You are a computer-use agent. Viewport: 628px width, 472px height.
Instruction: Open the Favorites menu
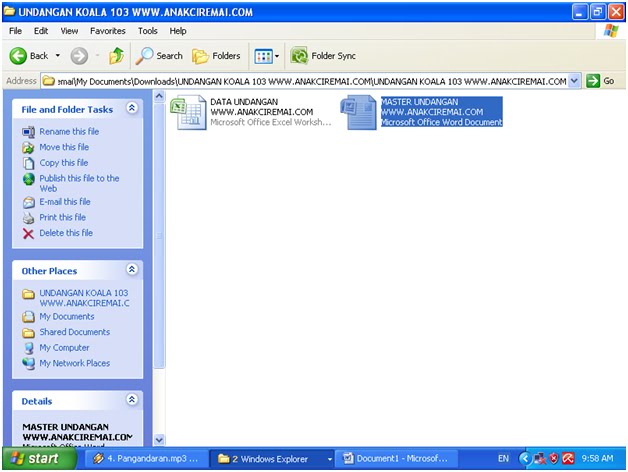(x=108, y=31)
